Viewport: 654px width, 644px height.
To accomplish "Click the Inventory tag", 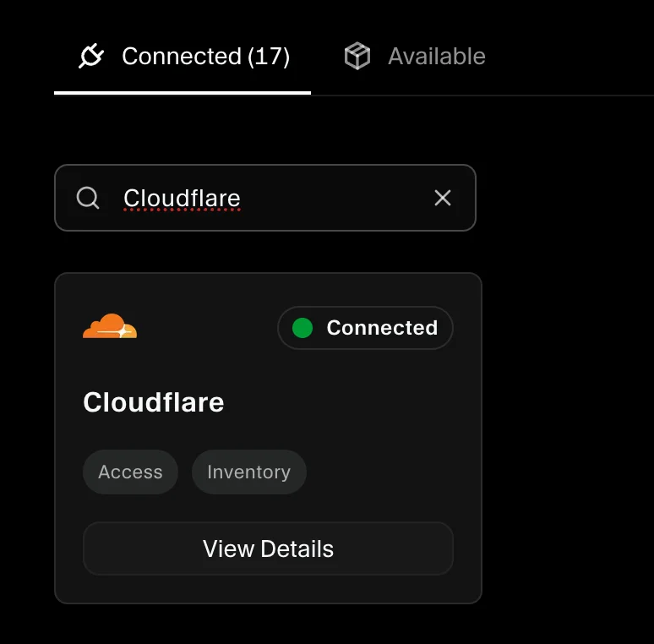I will click(x=249, y=472).
